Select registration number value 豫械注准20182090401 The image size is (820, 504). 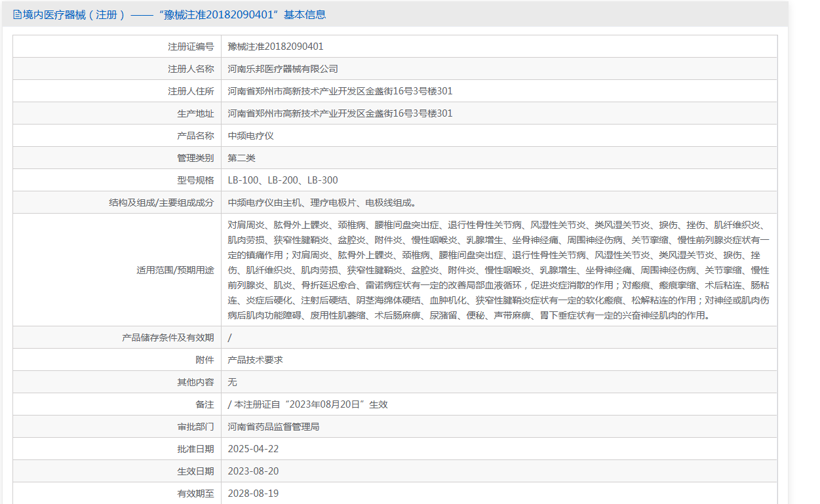275,47
